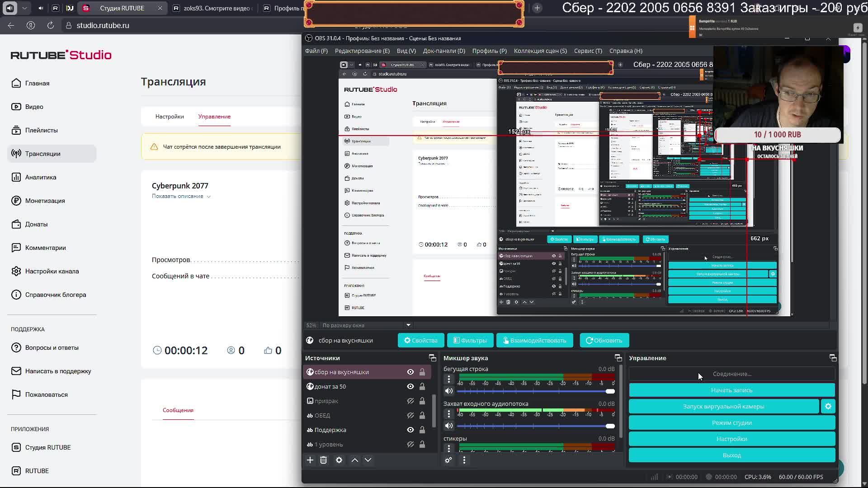Adjust the бегущая строка volume slider

pyautogui.click(x=610, y=391)
